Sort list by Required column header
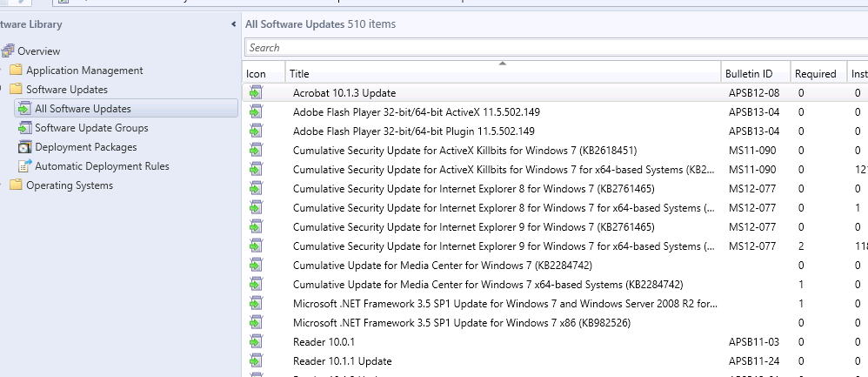868x377 pixels. 818,73
